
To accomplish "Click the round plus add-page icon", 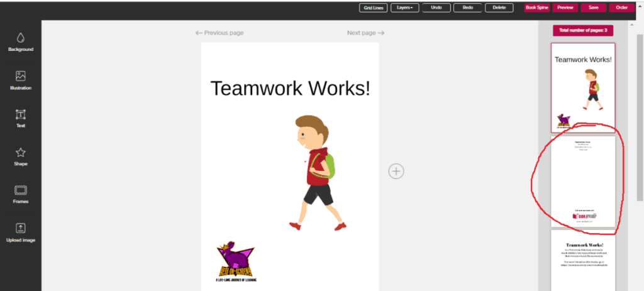I will [x=396, y=171].
